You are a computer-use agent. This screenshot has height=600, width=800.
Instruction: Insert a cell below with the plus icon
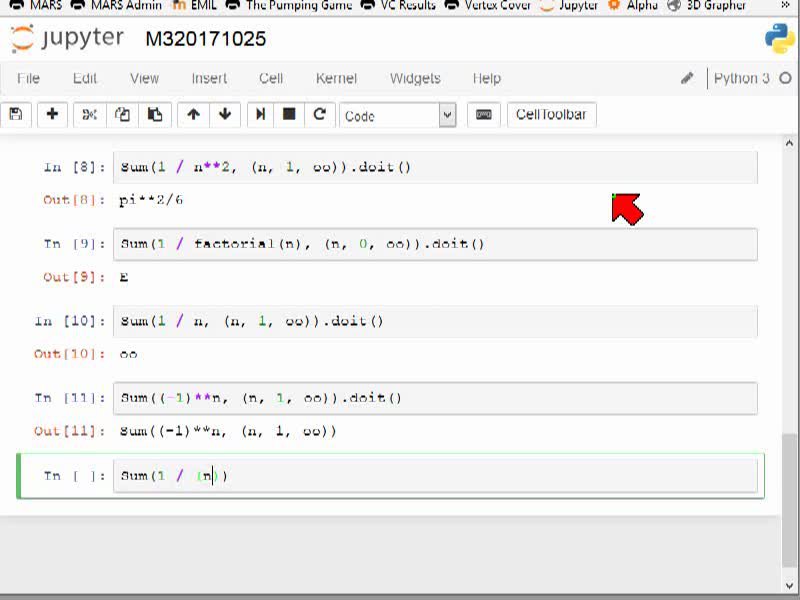point(52,114)
